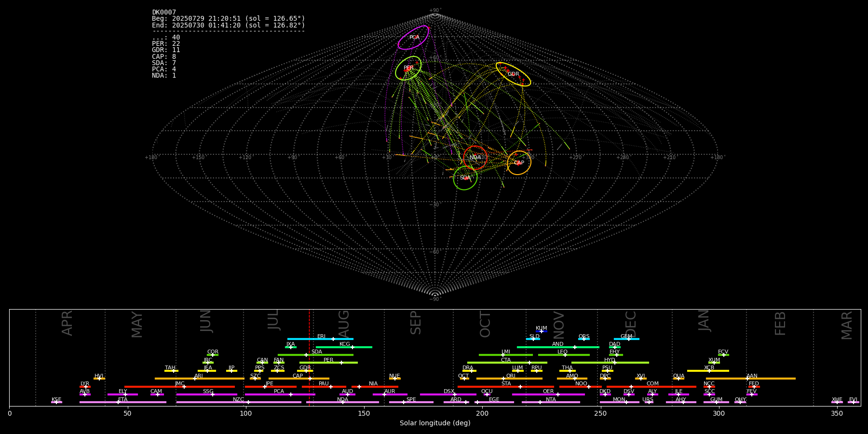Select the HYD shower bar in the timeline

[610, 363]
